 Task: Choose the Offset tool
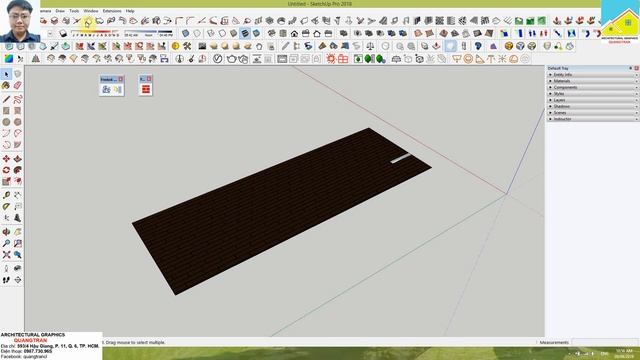coord(18,182)
